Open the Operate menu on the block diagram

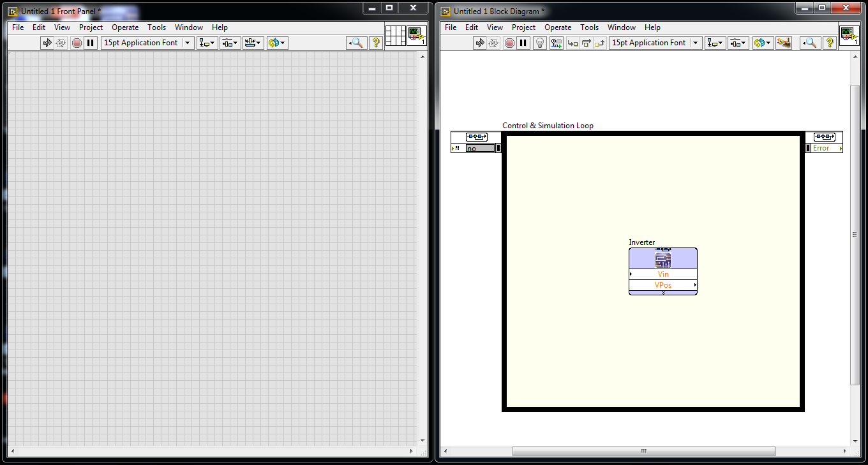(558, 27)
